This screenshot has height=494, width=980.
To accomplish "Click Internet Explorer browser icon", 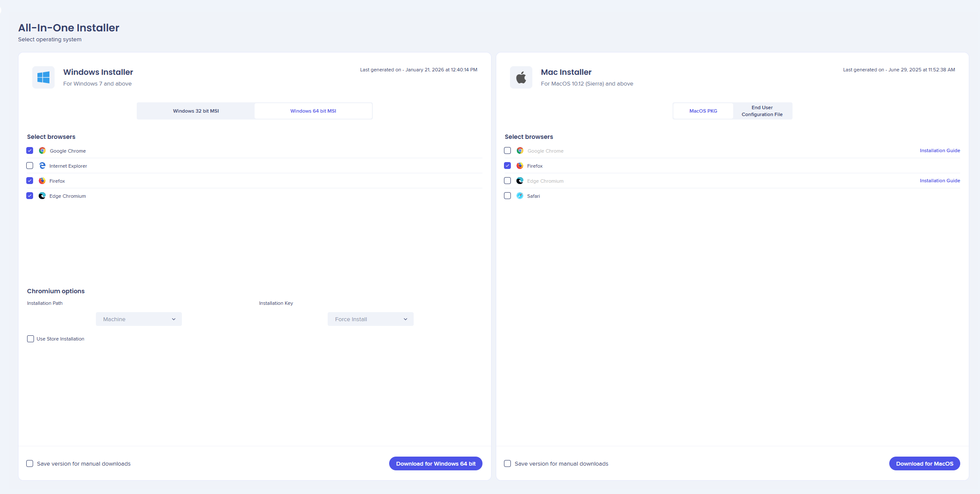I will 42,166.
